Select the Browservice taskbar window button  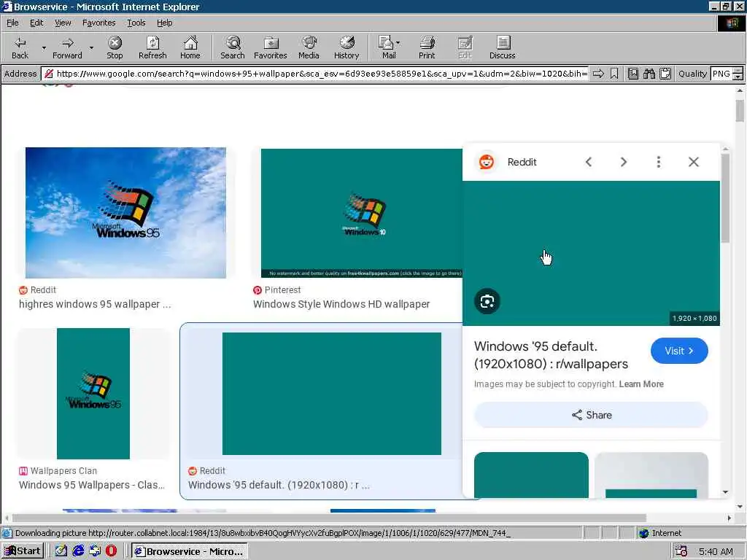click(x=190, y=551)
